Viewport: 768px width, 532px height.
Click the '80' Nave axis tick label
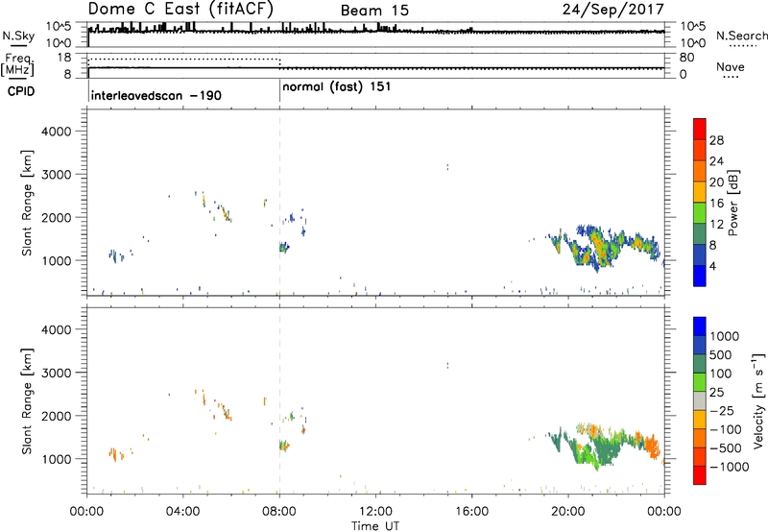686,58
